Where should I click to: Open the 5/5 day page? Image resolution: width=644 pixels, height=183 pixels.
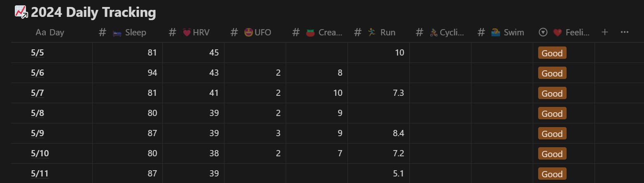37,53
